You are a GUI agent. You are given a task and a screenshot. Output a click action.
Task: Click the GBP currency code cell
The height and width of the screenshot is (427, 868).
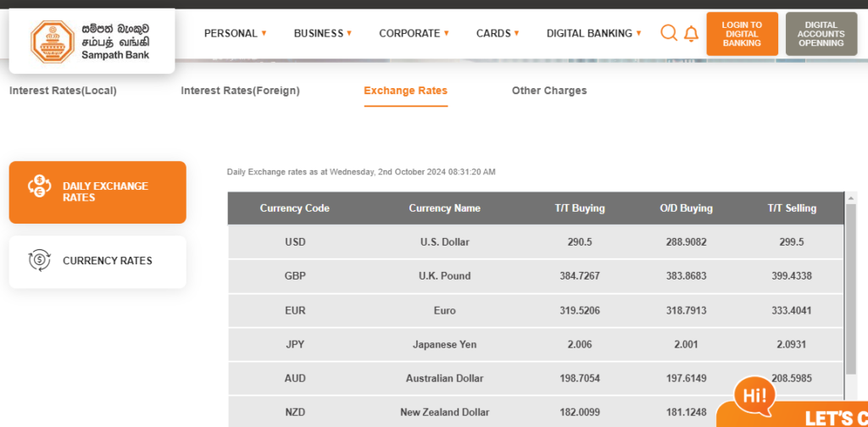pos(295,276)
